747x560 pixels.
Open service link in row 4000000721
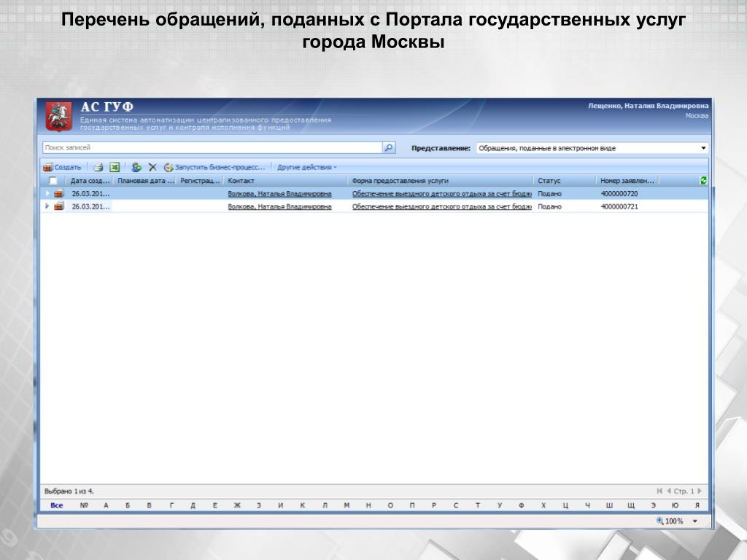click(441, 206)
